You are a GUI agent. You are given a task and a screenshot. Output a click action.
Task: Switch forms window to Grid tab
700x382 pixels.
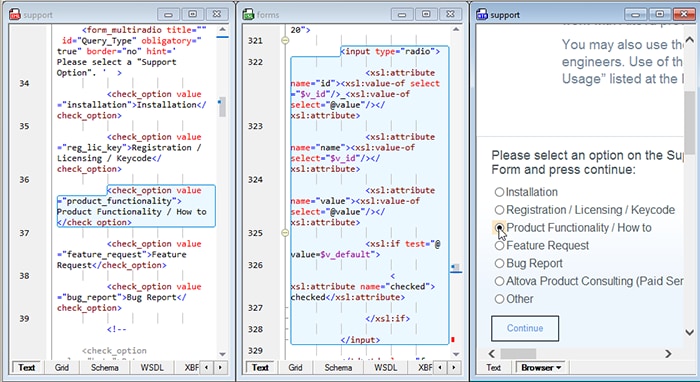[295, 368]
